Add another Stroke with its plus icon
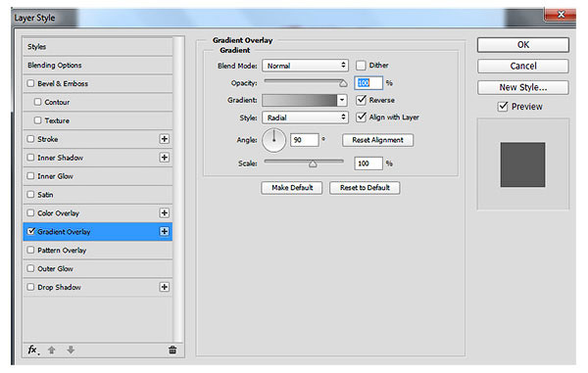The width and height of the screenshot is (588, 373). (x=165, y=139)
